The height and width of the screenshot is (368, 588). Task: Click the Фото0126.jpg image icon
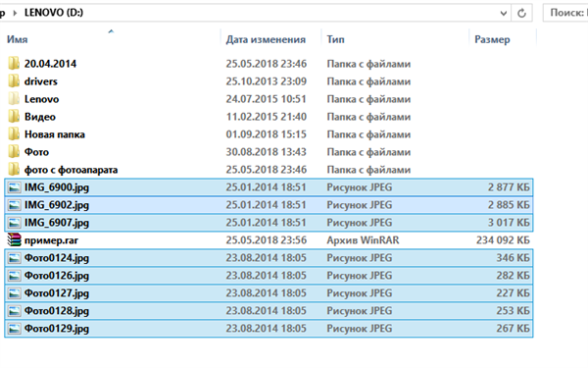pos(15,276)
